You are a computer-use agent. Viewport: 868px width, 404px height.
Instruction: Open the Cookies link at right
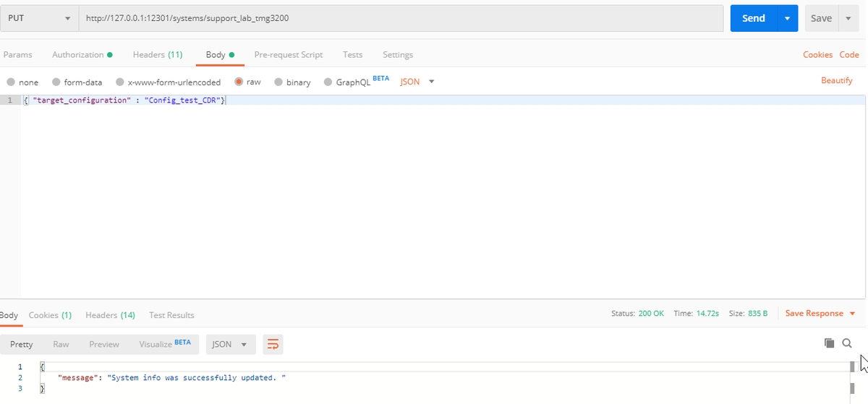point(817,55)
